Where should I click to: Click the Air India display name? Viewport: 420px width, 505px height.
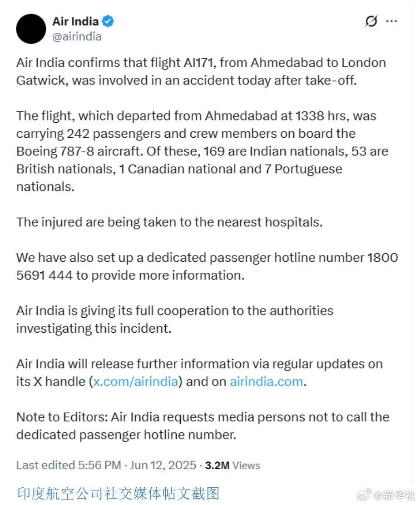tap(75, 21)
